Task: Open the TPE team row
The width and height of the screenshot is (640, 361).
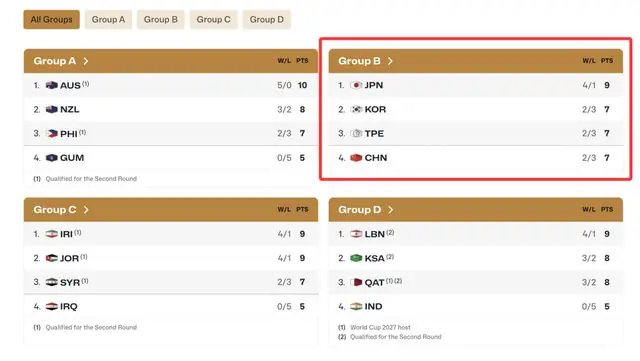Action: click(476, 134)
